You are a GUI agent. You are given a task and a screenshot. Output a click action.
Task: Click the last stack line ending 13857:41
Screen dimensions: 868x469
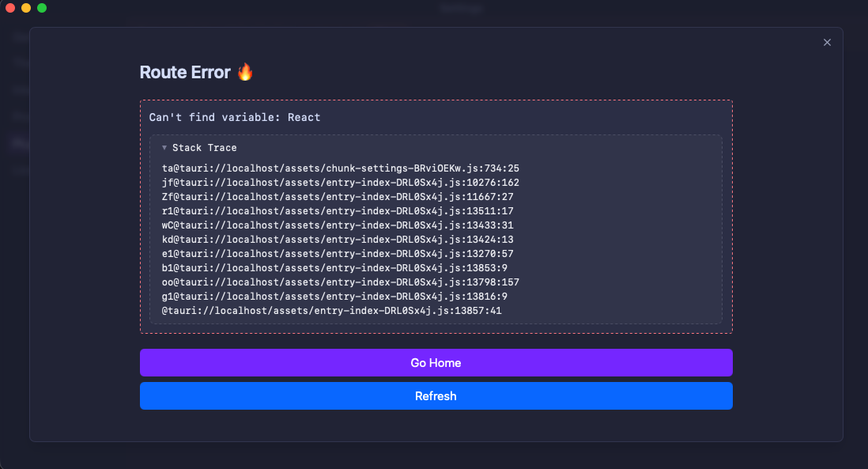[x=331, y=311]
